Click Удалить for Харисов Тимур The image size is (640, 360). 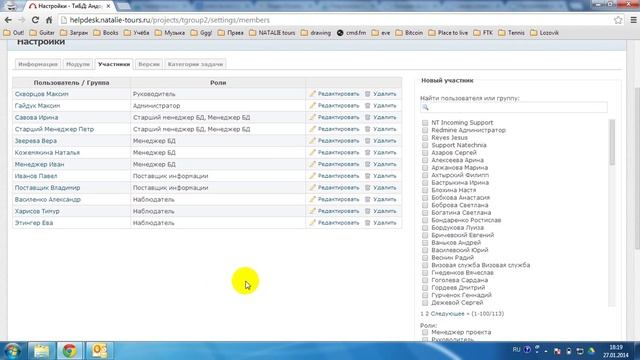[x=384, y=211]
